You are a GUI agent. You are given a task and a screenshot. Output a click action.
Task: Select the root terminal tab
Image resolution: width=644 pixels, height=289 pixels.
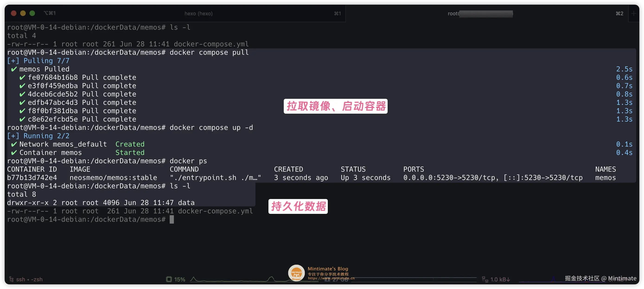(480, 14)
